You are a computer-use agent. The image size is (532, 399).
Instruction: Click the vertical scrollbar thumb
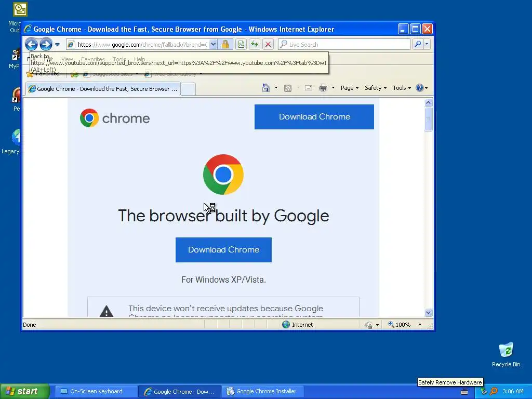click(x=428, y=119)
